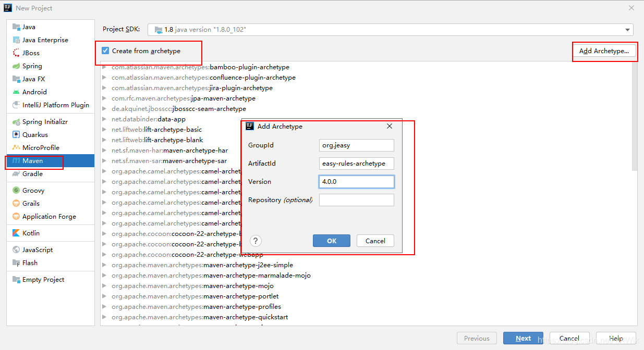Click the archetype list vertical scrollbar

click(634, 117)
